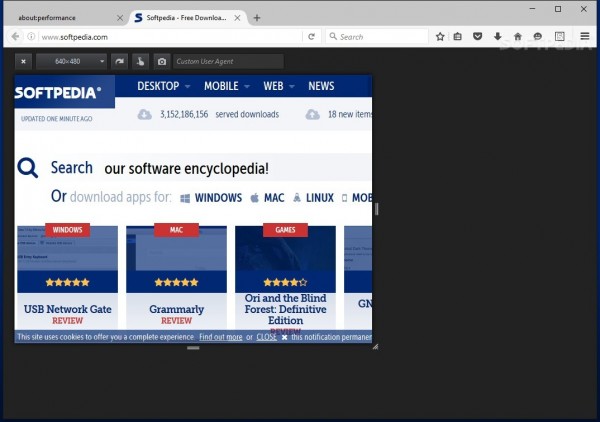Image resolution: width=600 pixels, height=422 pixels.
Task: Focus the Custom User Agent field
Action: [228, 61]
